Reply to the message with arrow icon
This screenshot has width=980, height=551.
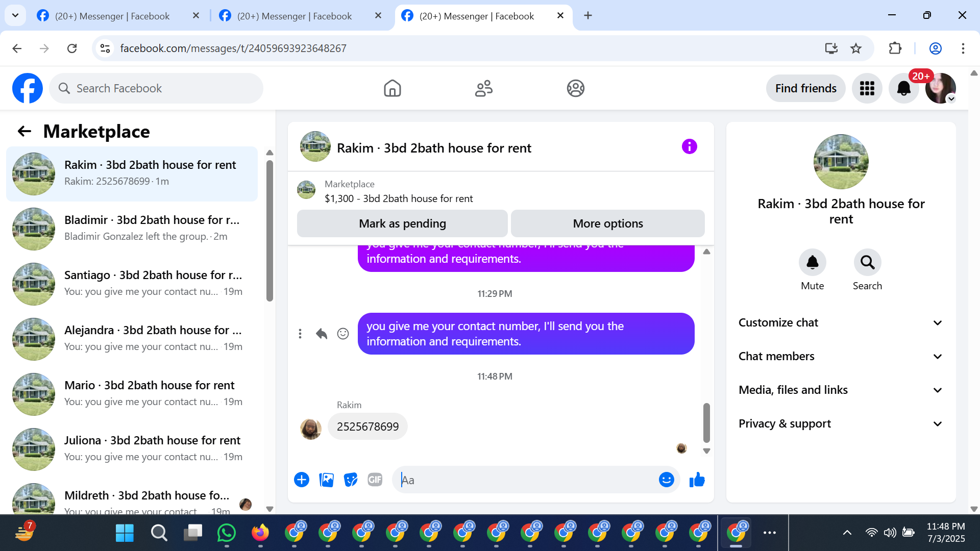(x=321, y=334)
